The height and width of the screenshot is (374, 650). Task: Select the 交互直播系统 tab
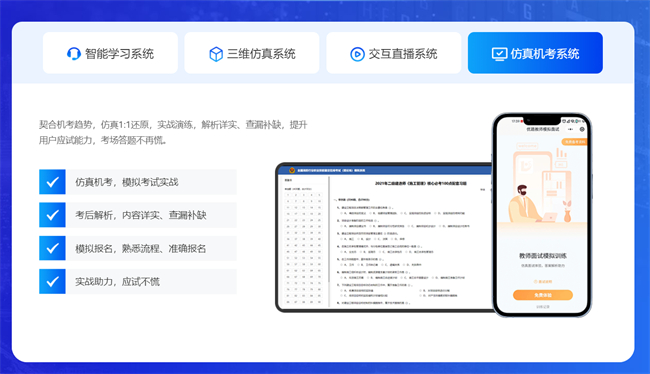[394, 53]
